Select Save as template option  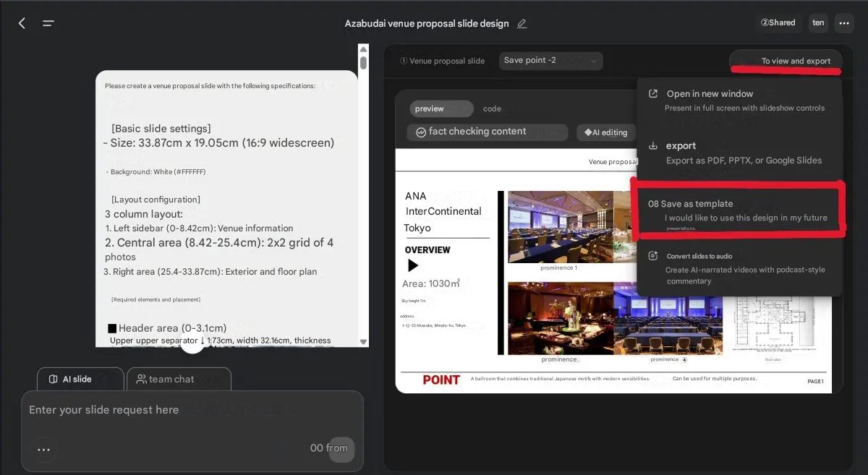pos(738,210)
